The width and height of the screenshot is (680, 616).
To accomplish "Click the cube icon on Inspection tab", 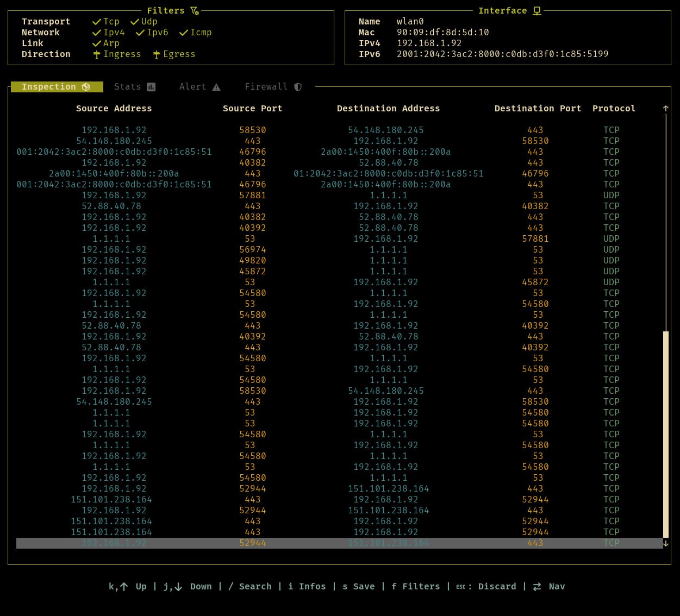I will click(x=86, y=87).
